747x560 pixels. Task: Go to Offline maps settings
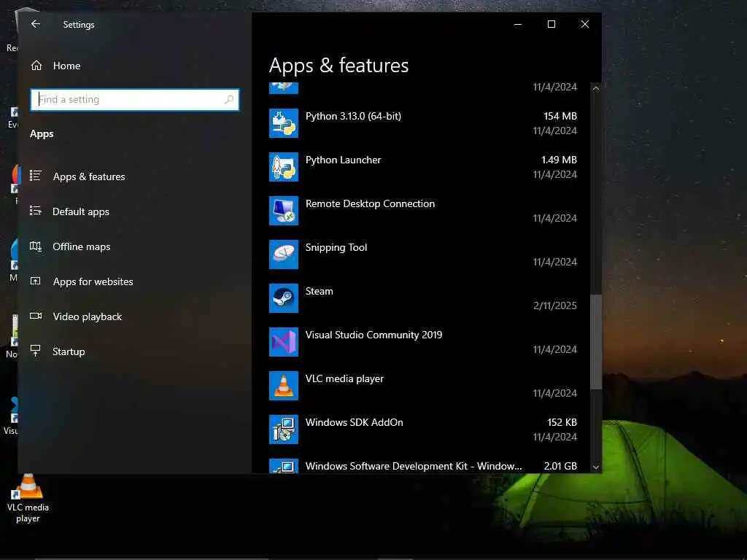[x=82, y=246]
